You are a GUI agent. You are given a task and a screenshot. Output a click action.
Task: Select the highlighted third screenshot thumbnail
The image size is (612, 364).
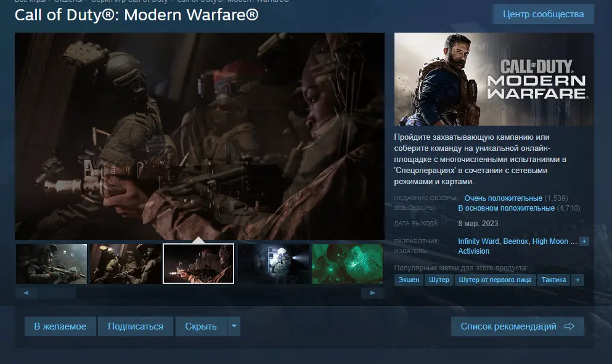[x=198, y=264]
